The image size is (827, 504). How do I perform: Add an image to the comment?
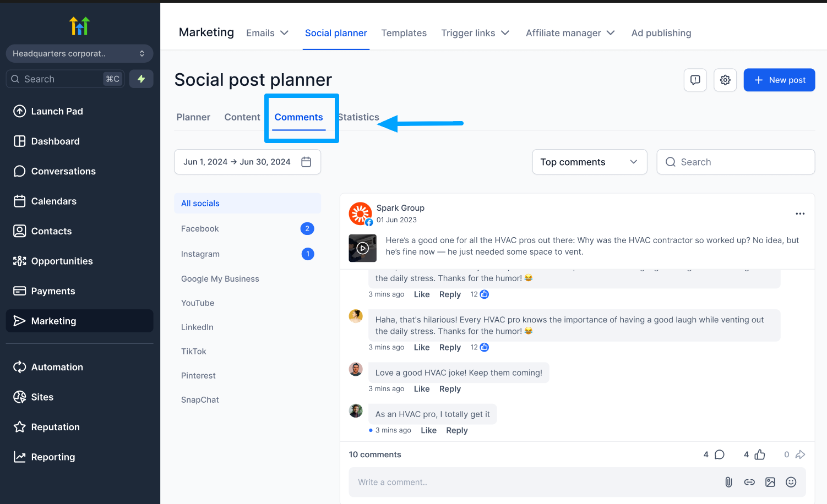[x=770, y=482]
